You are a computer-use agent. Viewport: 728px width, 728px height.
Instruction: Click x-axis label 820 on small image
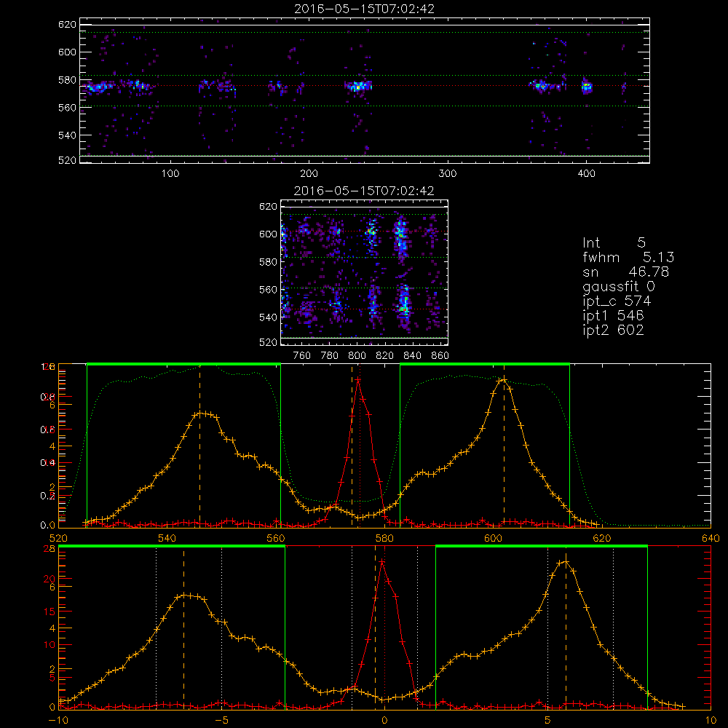coord(385,356)
